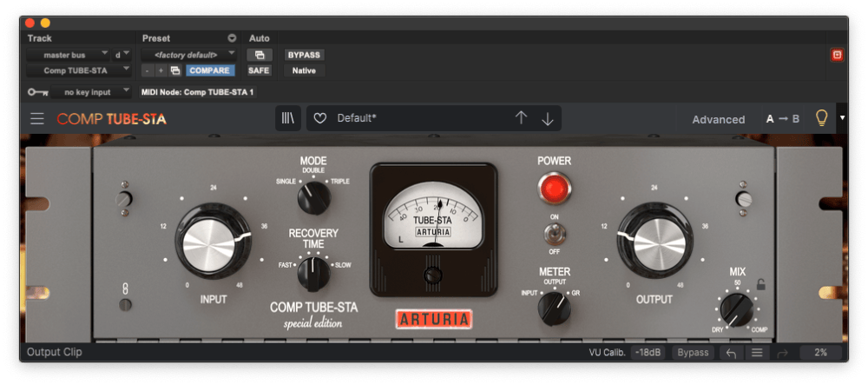This screenshot has width=868, height=385.
Task: Click the ARTURIA red logo badge
Action: (x=433, y=319)
